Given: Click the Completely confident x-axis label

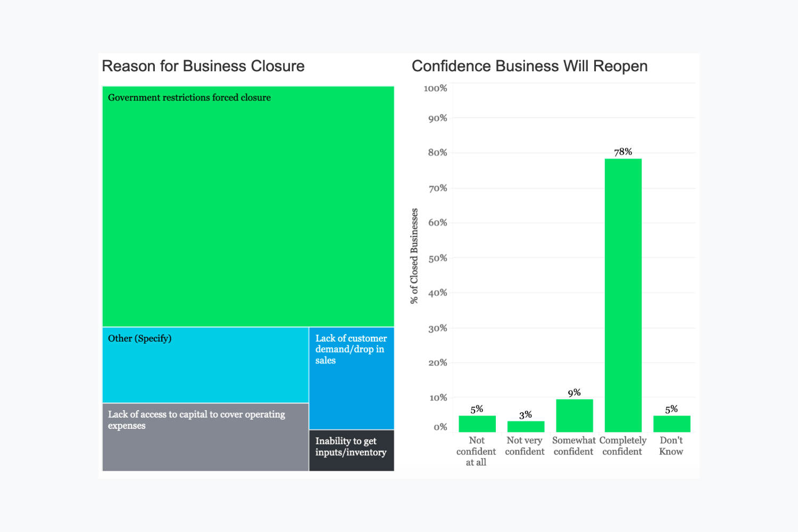Looking at the screenshot, I should [622, 446].
